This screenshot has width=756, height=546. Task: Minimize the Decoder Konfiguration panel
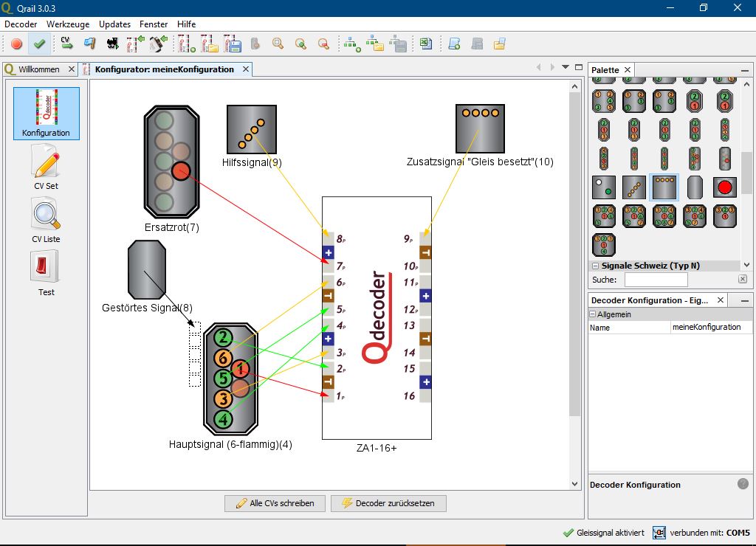745,301
